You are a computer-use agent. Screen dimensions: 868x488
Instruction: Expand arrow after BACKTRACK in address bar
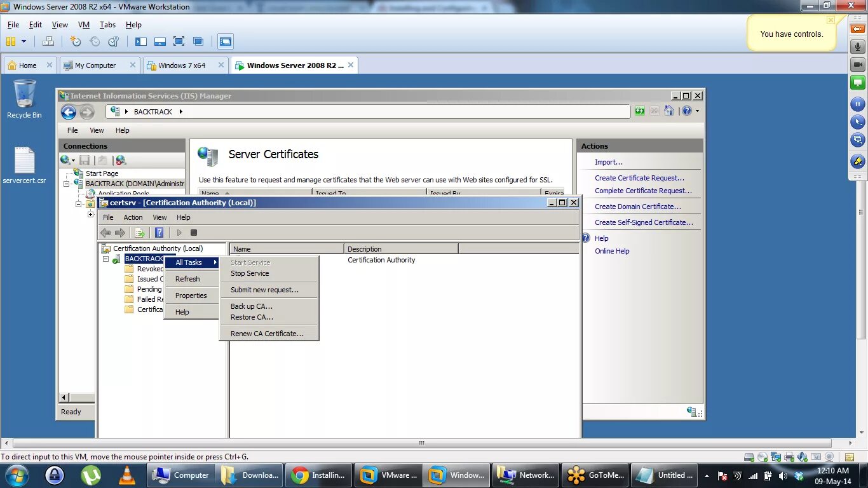180,112
